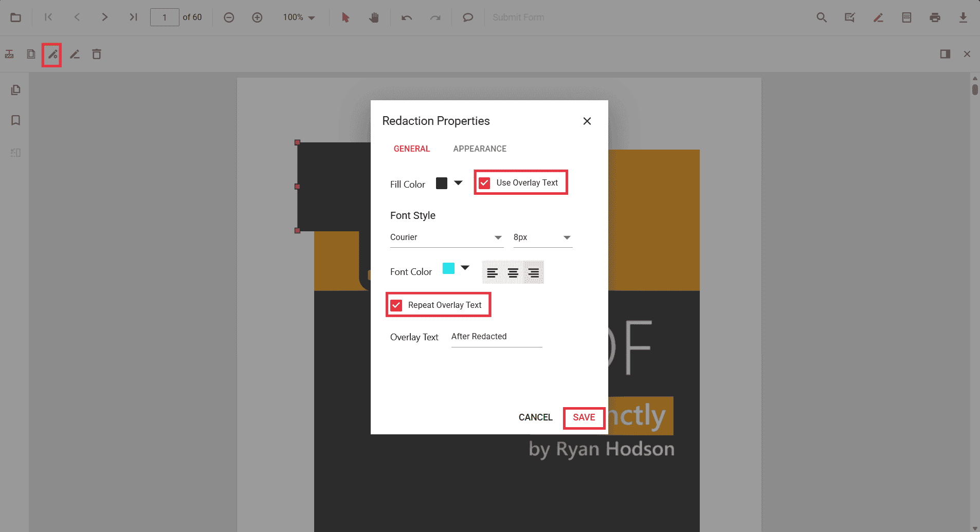Viewport: 980px width, 532px height.
Task: Toggle the right alignment option
Action: click(533, 272)
